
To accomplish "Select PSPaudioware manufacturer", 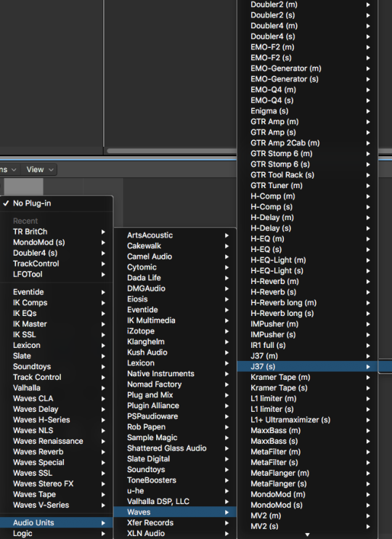I will [175, 416].
